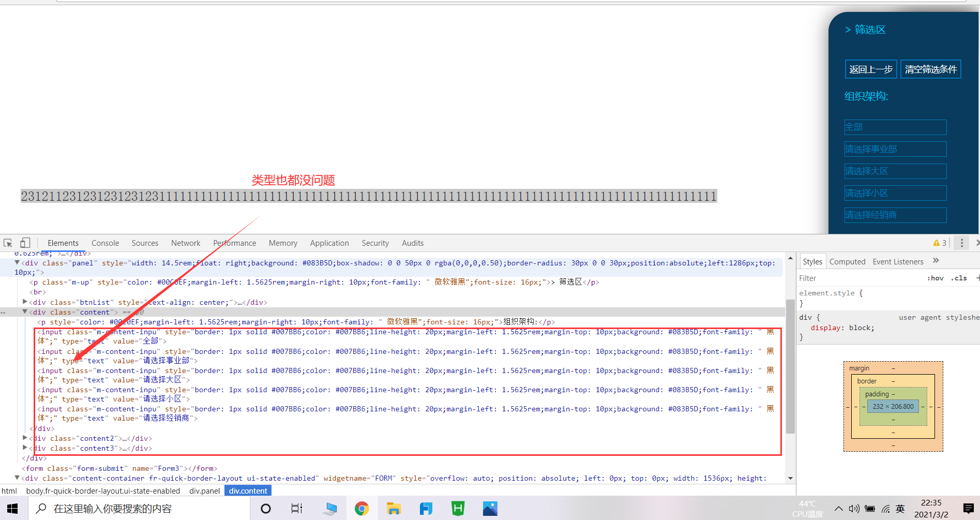Image resolution: width=980 pixels, height=520 pixels.
Task: Click the clock showing 22:35
Action: (931, 502)
